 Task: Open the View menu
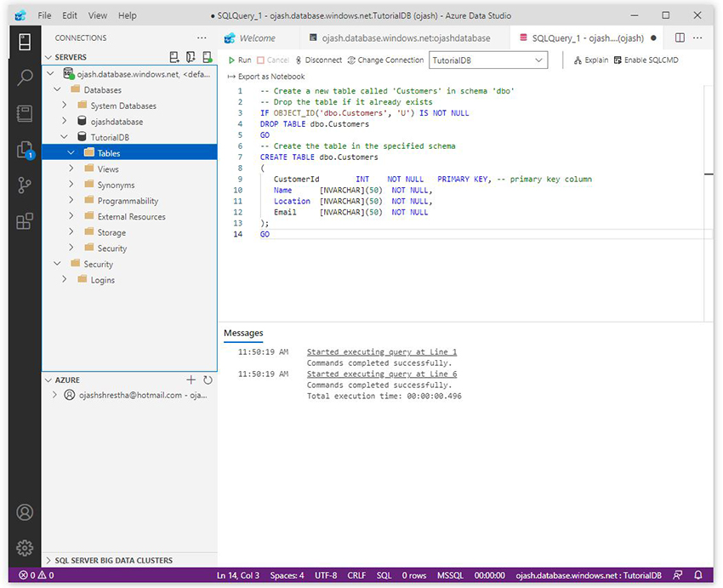coord(98,15)
